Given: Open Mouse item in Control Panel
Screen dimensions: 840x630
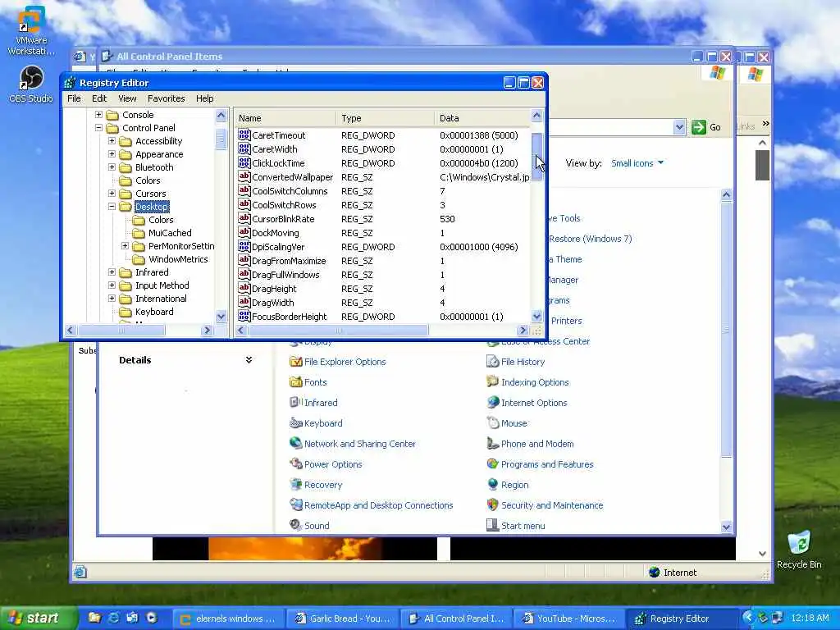Looking at the screenshot, I should click(507, 423).
